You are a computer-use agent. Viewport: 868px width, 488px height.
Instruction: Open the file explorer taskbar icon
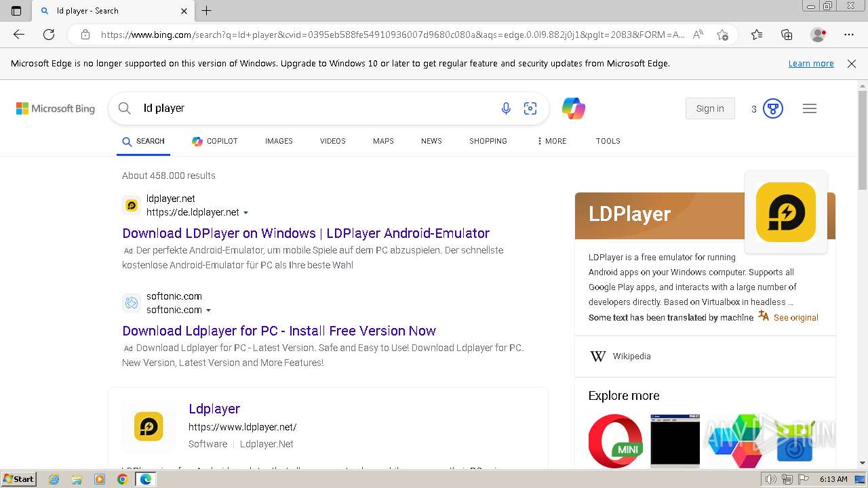tap(77, 479)
